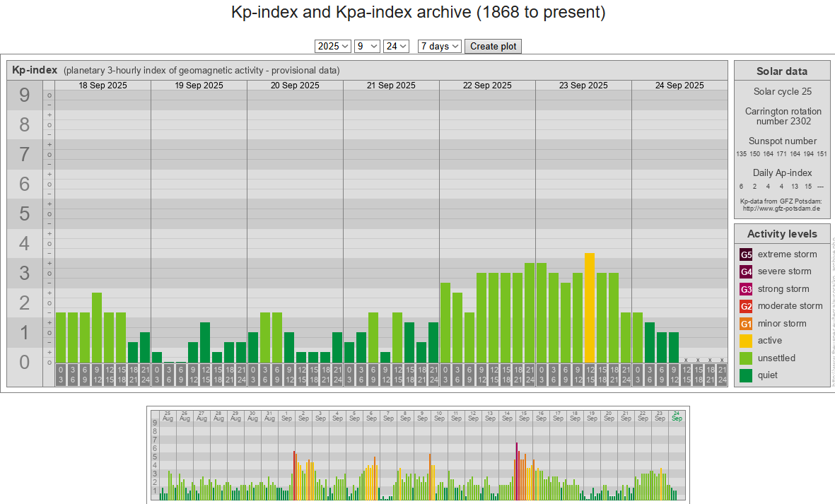Click the yellow active level swatch
Image resolution: width=835 pixels, height=504 pixels.
[x=746, y=341]
